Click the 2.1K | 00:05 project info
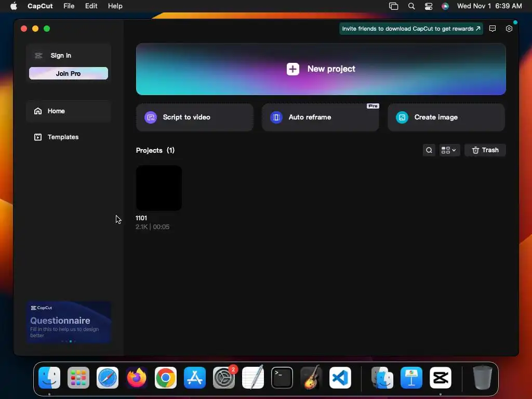 coord(152,227)
